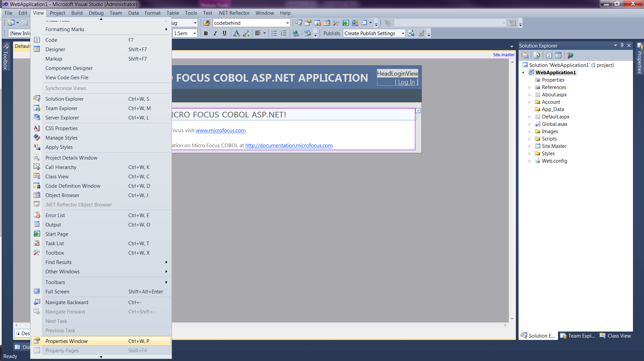Open the Site.master link above designer
This screenshot has height=361, width=644.
503,55
